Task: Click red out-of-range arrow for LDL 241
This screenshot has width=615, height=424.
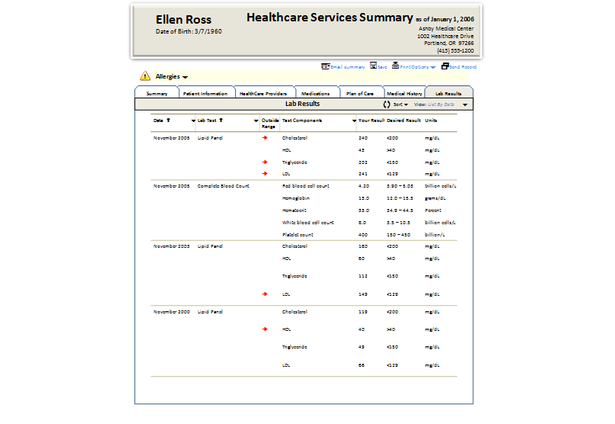Action: 265,173
